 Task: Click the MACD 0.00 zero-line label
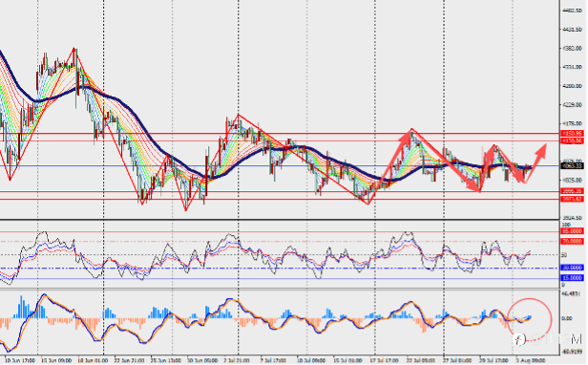pyautogui.click(x=567, y=318)
